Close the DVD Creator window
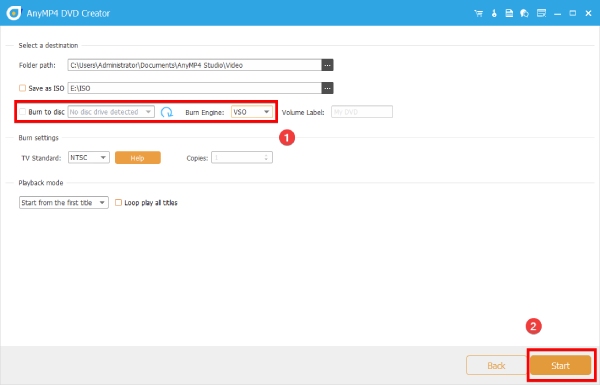This screenshot has width=600, height=385. [589, 13]
